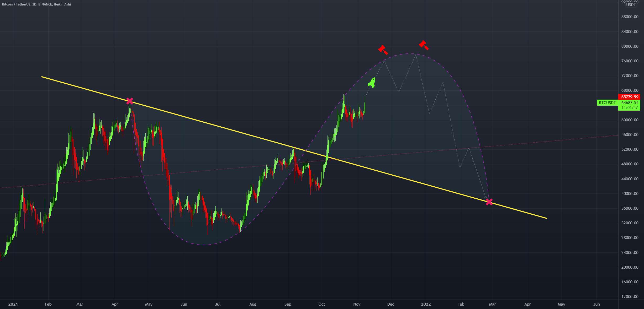Click the Apr label under the 2021 chart section
The height and width of the screenshot is (309, 644).
click(115, 304)
